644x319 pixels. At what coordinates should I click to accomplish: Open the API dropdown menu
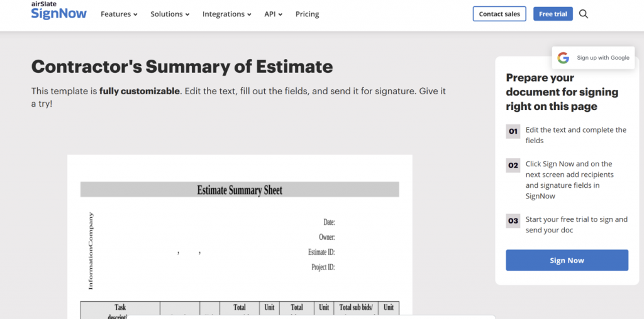[x=274, y=14]
